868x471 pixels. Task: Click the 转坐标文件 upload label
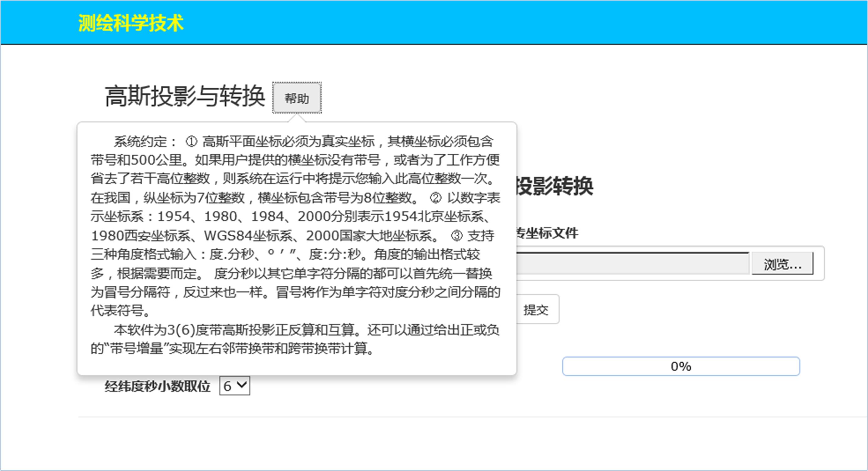(x=547, y=233)
